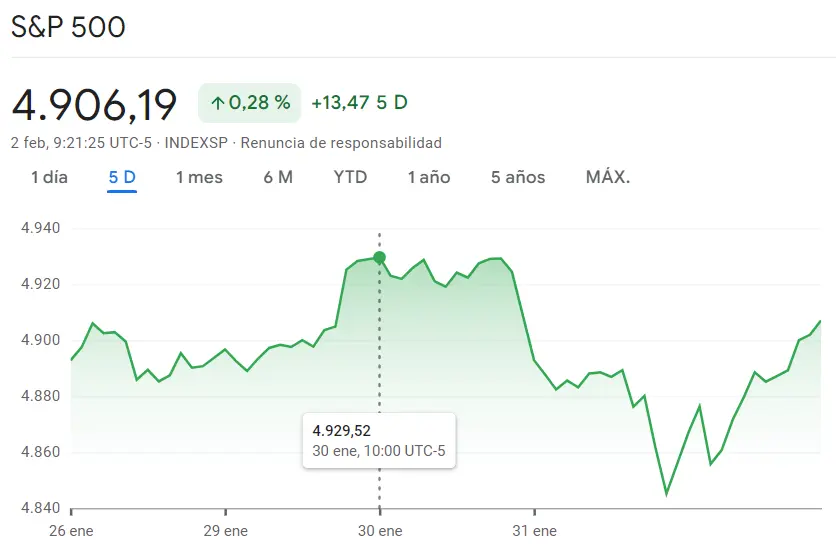This screenshot has width=836, height=554.
Task: Click the 31 ene date axis label
Action: [533, 531]
